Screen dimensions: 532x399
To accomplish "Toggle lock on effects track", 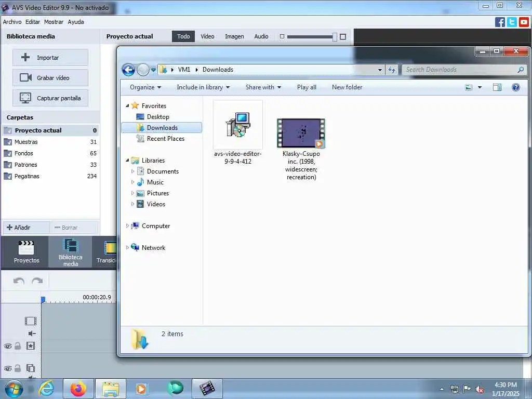I will (x=18, y=346).
